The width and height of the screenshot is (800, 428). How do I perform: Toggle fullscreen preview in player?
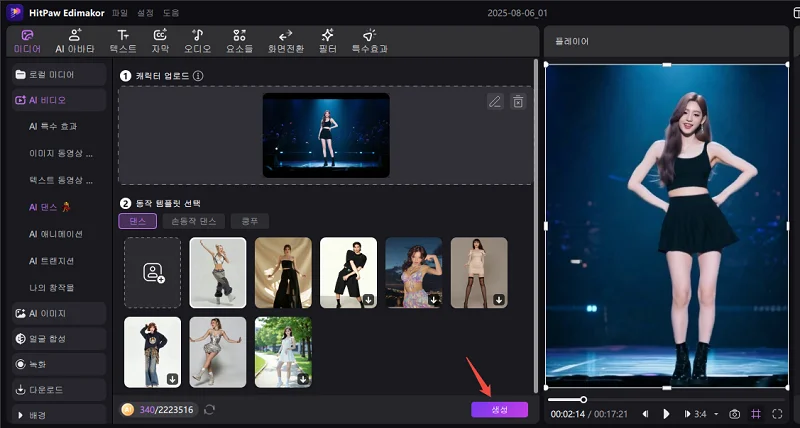tap(777, 414)
